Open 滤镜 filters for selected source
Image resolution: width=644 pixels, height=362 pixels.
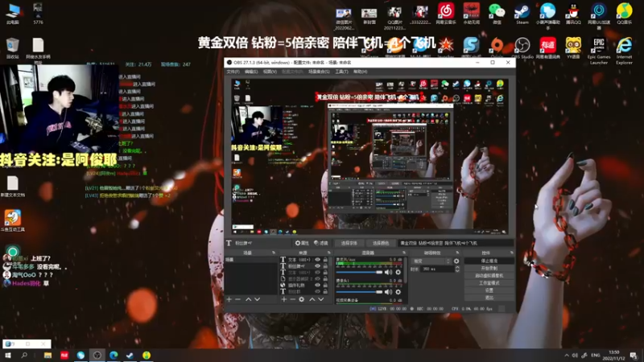(x=320, y=243)
